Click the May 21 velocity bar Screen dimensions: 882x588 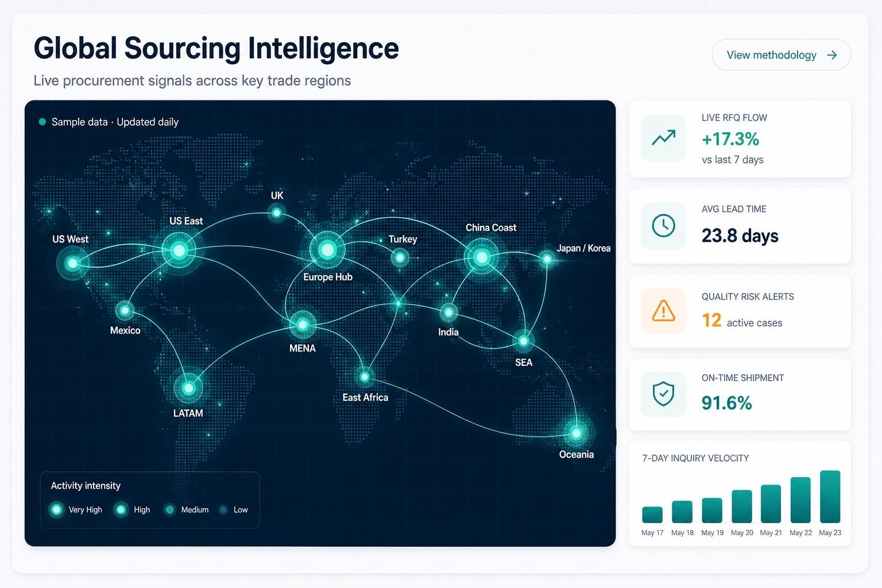[771, 504]
